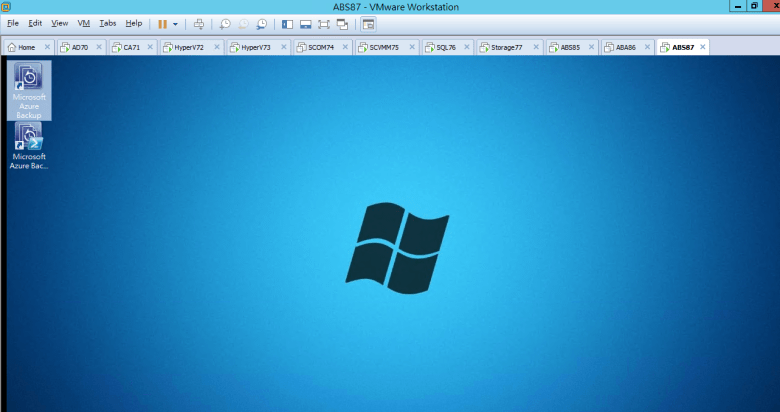780x412 pixels.
Task: Select the Microsoft Azure Backup desktop shortcut
Action: (29, 91)
